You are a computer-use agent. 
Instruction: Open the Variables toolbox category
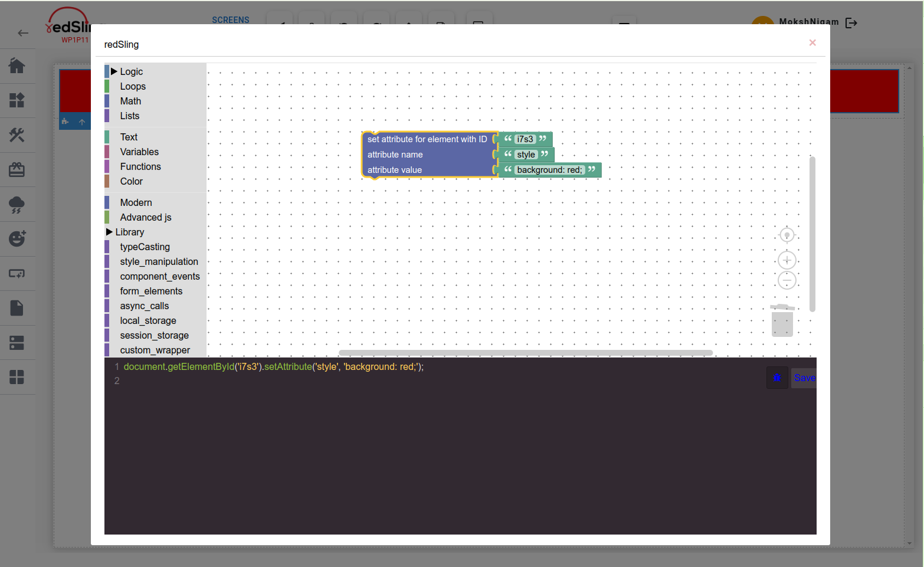[x=139, y=152]
